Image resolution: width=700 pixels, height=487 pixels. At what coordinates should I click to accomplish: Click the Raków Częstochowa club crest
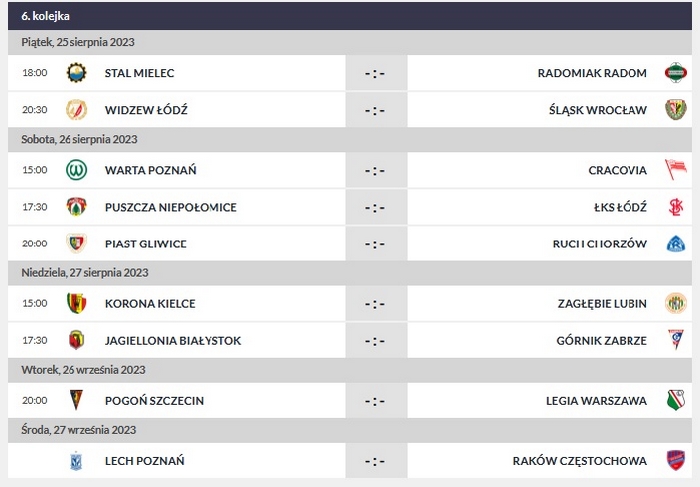point(676,461)
